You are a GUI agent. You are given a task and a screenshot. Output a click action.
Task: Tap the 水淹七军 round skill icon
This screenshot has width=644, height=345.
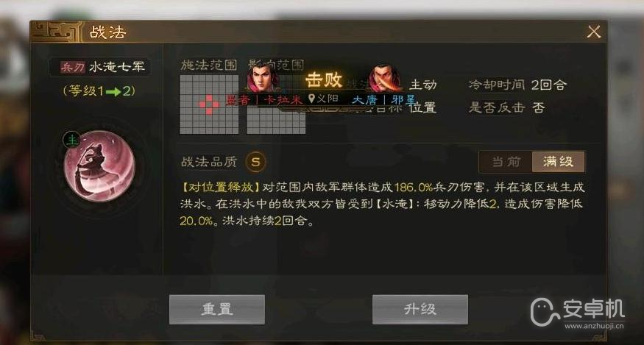(x=99, y=166)
